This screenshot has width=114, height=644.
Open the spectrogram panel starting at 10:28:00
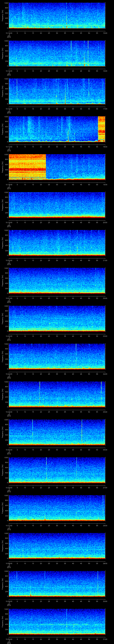coord(57,546)
